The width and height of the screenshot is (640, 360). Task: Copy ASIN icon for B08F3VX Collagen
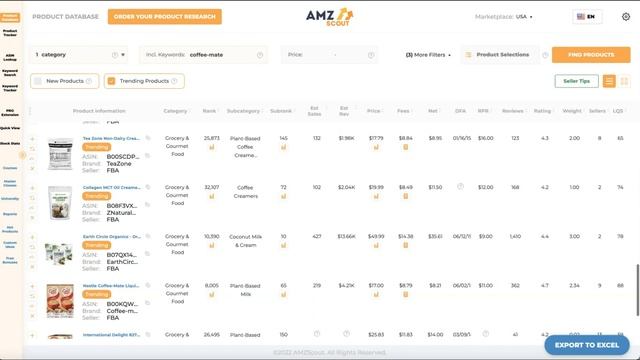pyautogui.click(x=147, y=204)
